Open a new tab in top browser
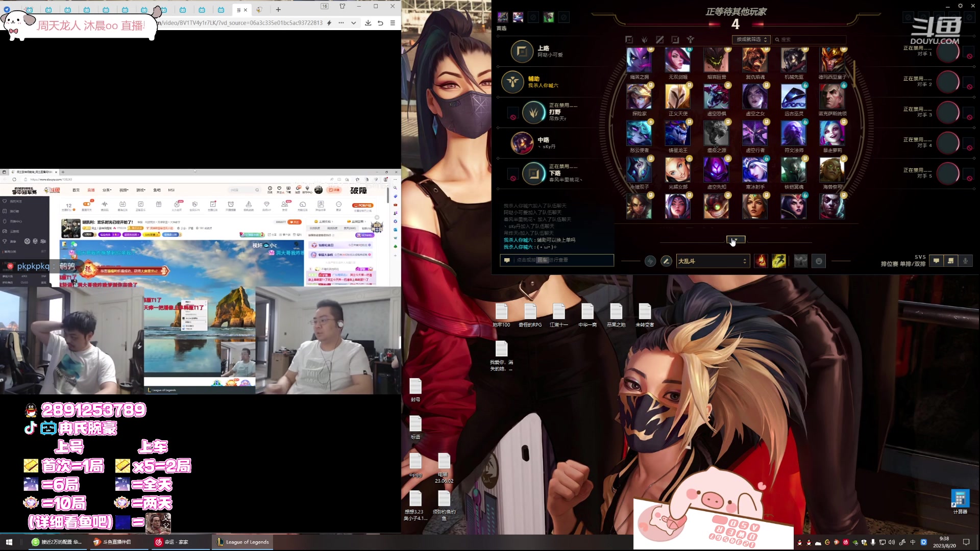 click(x=278, y=9)
